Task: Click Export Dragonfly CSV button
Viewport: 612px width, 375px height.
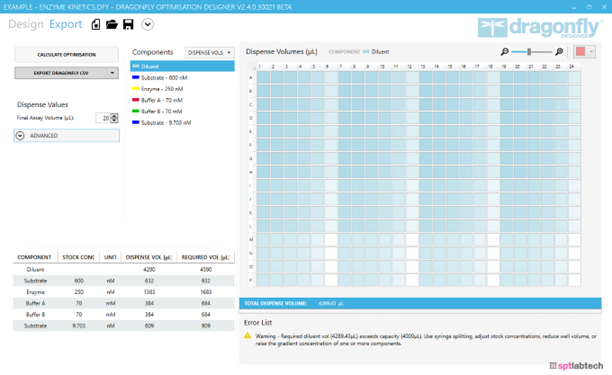Action: pyautogui.click(x=61, y=73)
